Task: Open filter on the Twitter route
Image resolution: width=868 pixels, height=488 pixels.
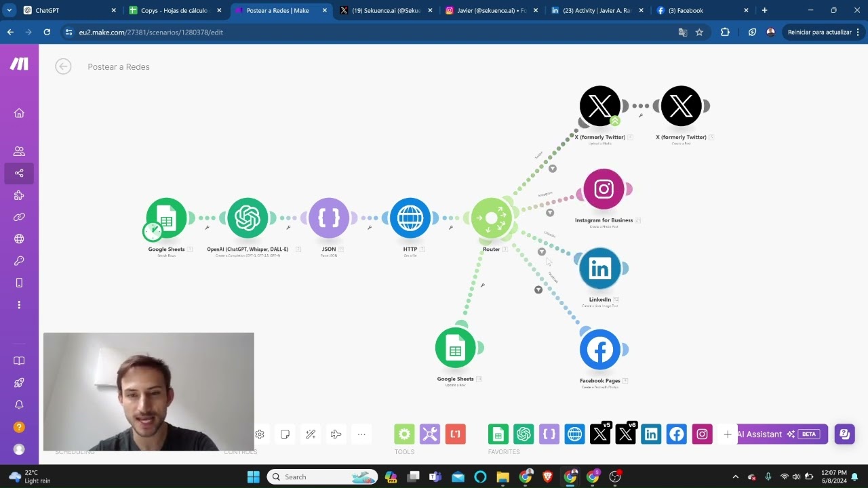Action: tap(553, 169)
